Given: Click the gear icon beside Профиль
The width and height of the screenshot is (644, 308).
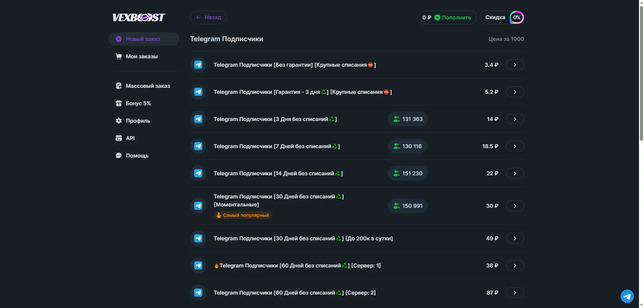Looking at the screenshot, I should 119,121.
